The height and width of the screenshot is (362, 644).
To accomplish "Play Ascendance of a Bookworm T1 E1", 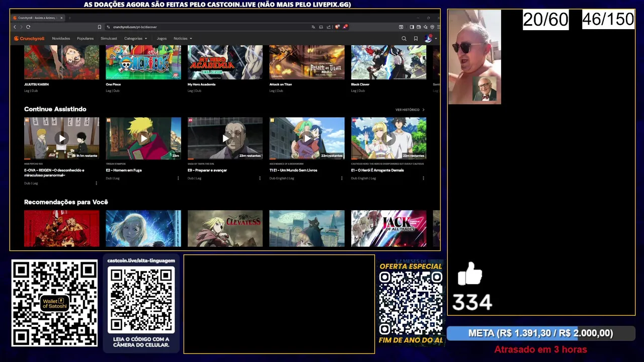I will pos(307,138).
